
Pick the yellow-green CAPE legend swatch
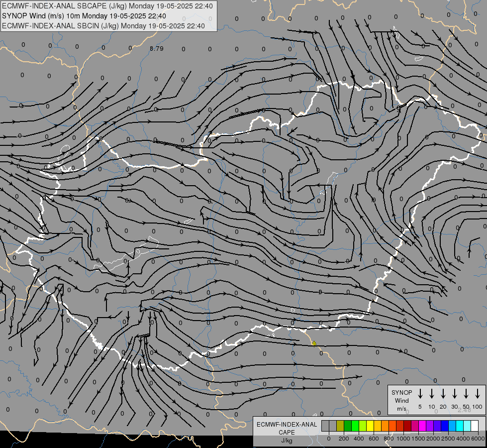363,426
